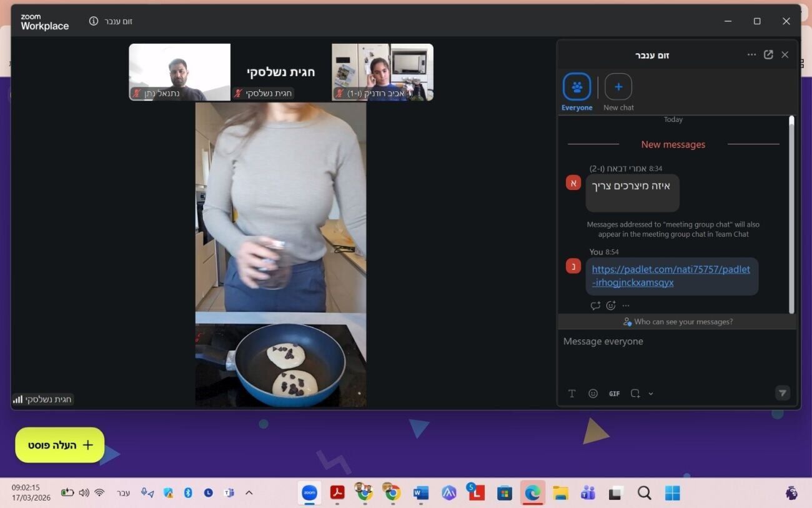Viewport: 812px width, 508px height.
Task: Click the GIF icon in chat toolbar
Action: (614, 394)
